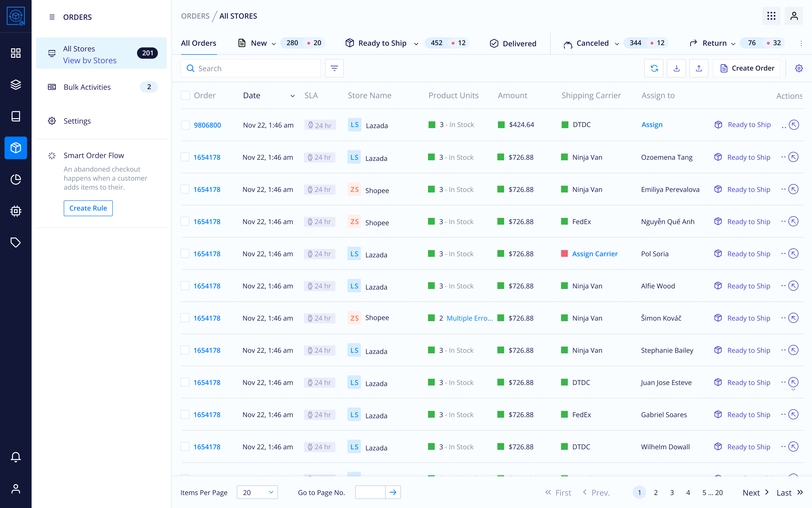
Task: Check the box in Alfie Wood row
Action: click(x=185, y=286)
